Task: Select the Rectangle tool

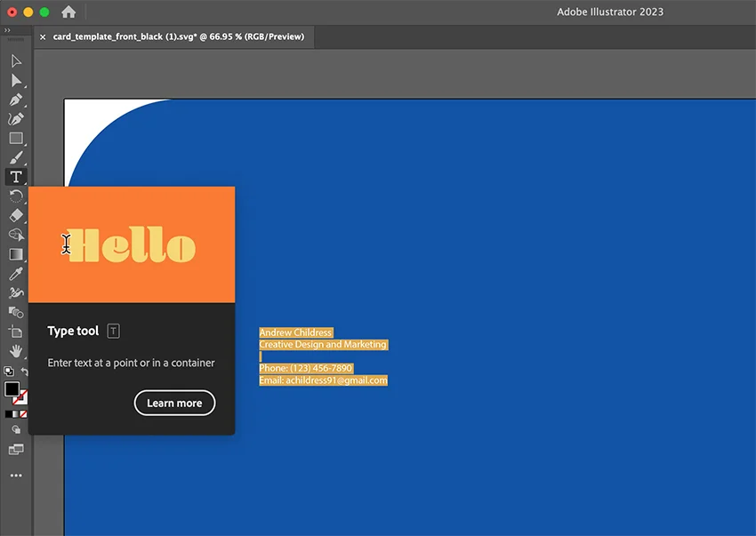Action: coord(16,139)
